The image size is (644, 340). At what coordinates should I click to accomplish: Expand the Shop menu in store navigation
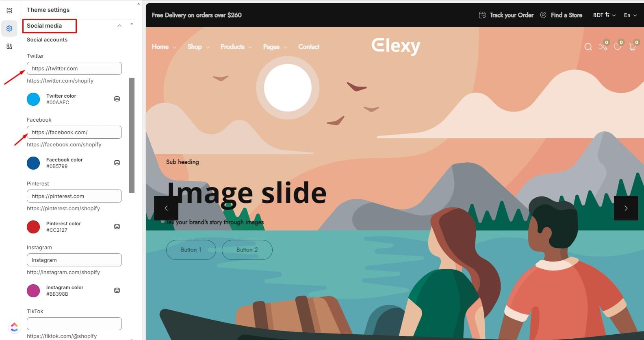pyautogui.click(x=198, y=47)
